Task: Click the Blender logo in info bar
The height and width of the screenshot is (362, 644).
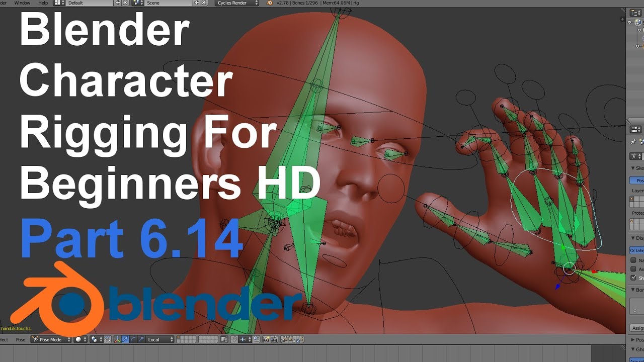Action: (x=269, y=3)
